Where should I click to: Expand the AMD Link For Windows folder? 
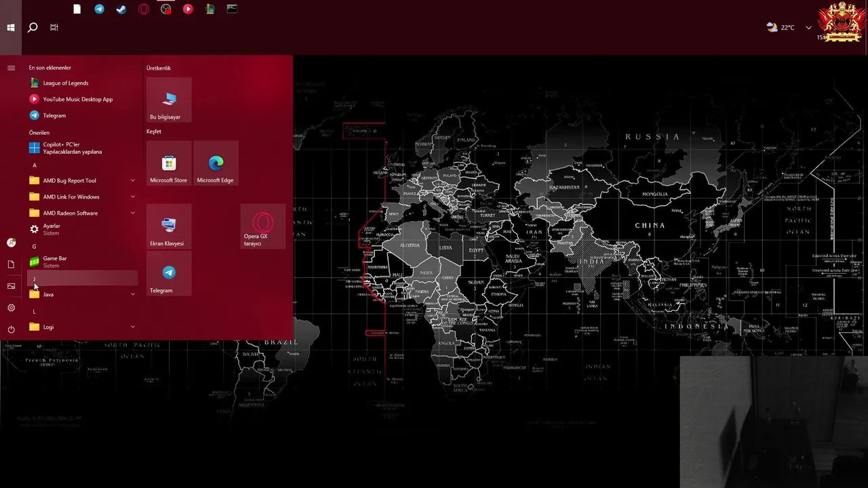tap(83, 197)
